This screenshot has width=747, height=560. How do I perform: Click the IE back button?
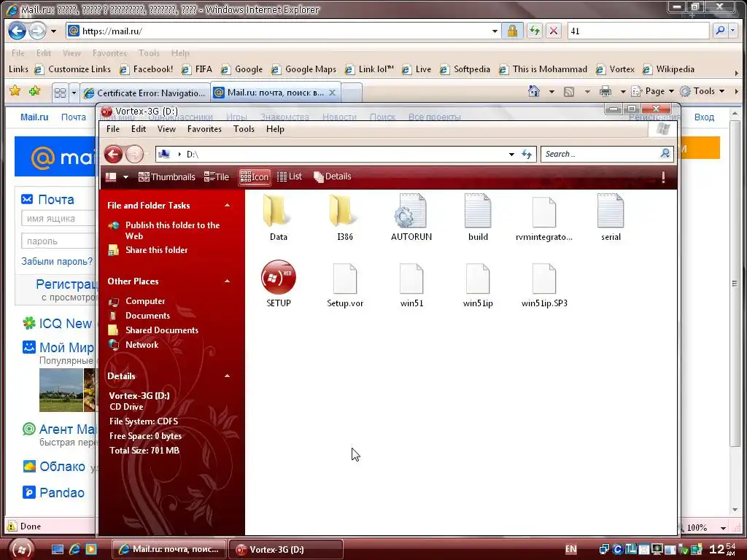[x=18, y=31]
